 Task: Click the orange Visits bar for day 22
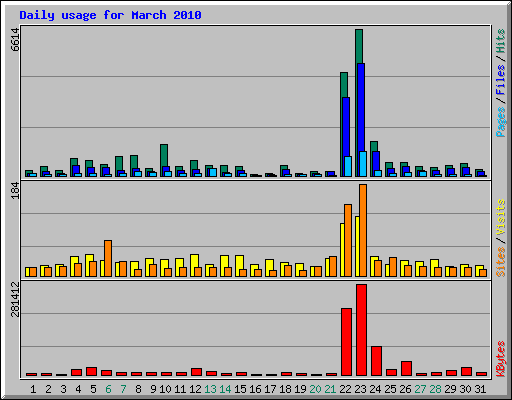(x=348, y=240)
